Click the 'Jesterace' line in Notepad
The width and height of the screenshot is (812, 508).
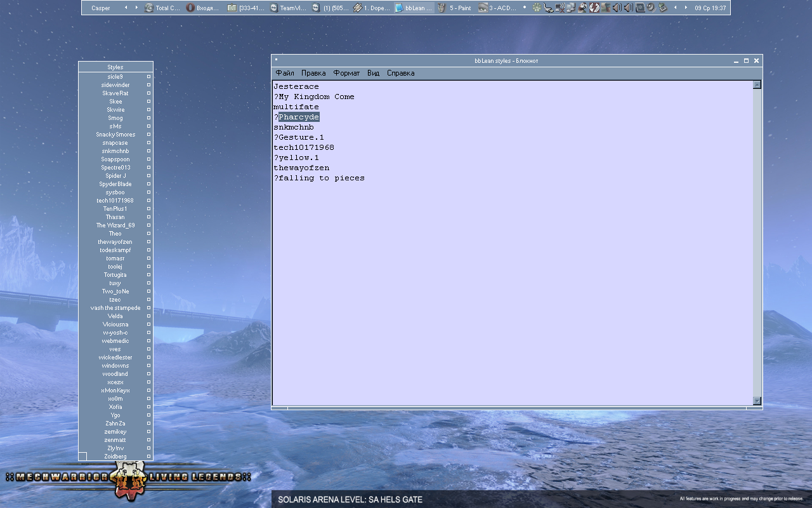(x=296, y=86)
